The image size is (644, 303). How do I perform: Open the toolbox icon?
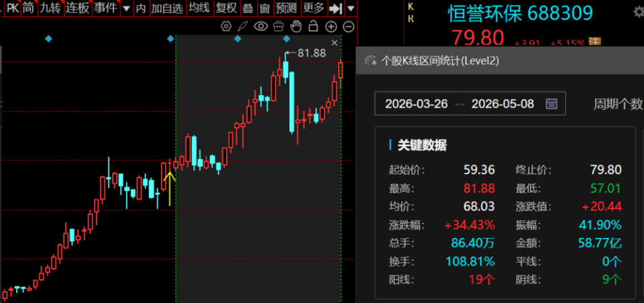tap(278, 27)
